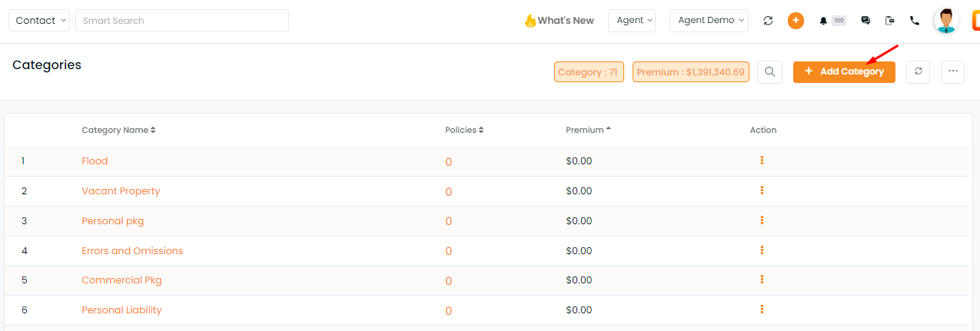The image size is (980, 331).
Task: Click the sync refresh icon in top bar
Action: click(x=768, y=21)
